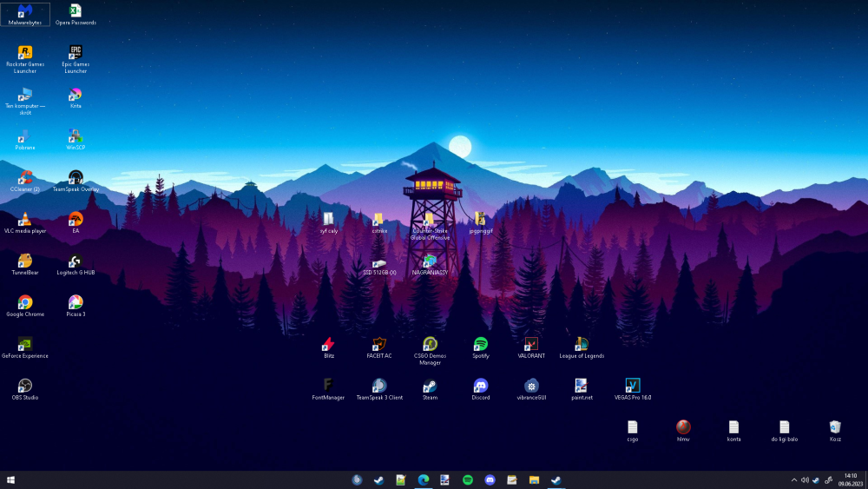This screenshot has width=868, height=489.
Task: Select the Spotify desktop shortcut
Action: pyautogui.click(x=481, y=347)
